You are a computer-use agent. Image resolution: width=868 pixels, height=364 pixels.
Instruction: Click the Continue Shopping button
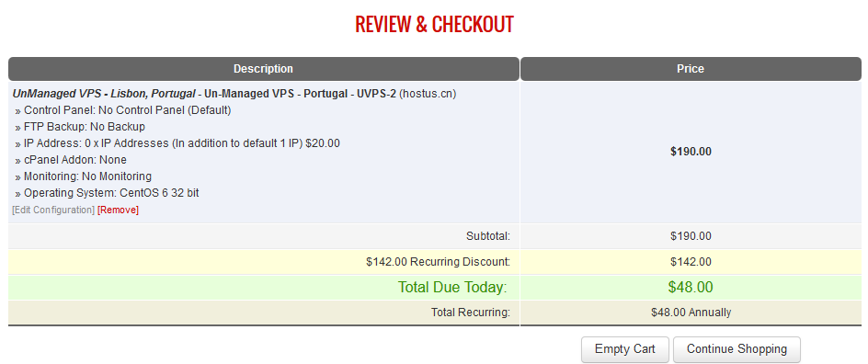[x=737, y=349]
